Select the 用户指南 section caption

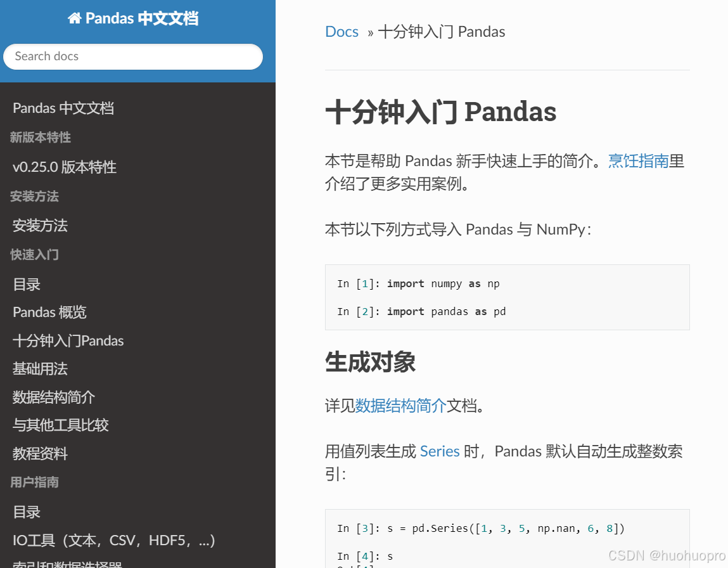[34, 482]
